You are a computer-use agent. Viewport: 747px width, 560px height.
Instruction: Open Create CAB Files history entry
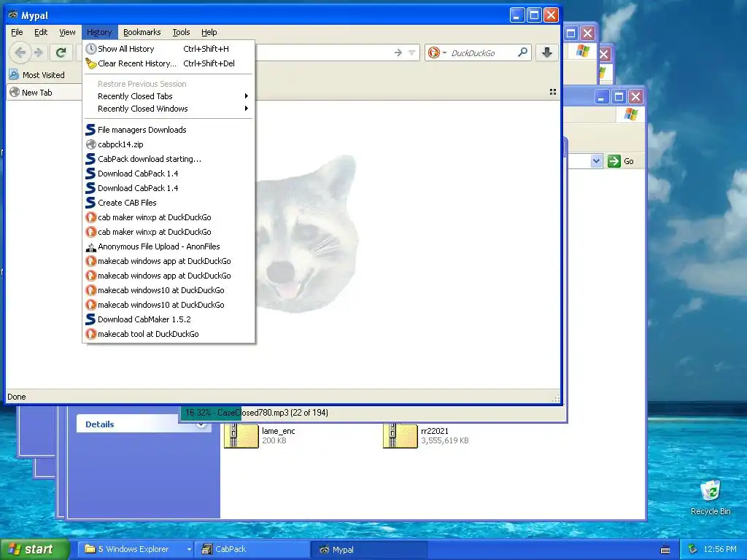pos(169,203)
